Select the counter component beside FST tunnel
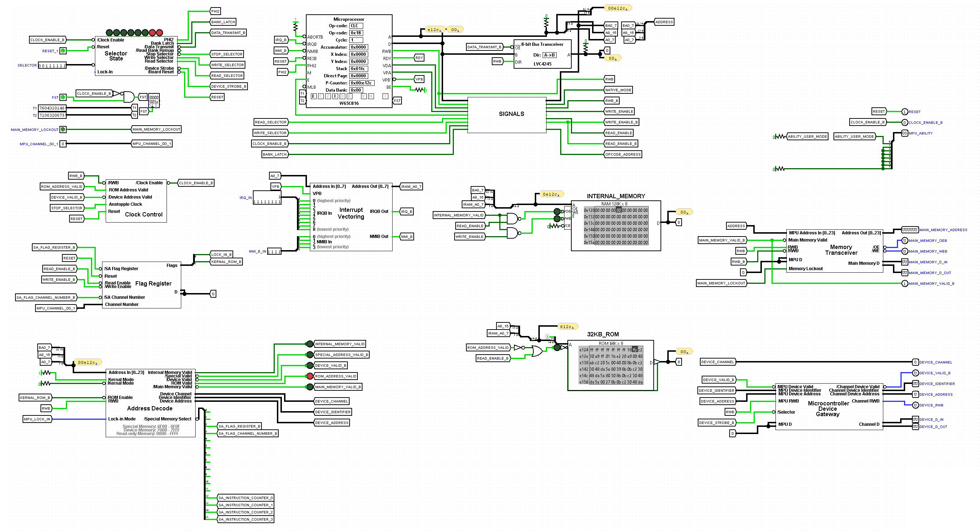 (154, 100)
